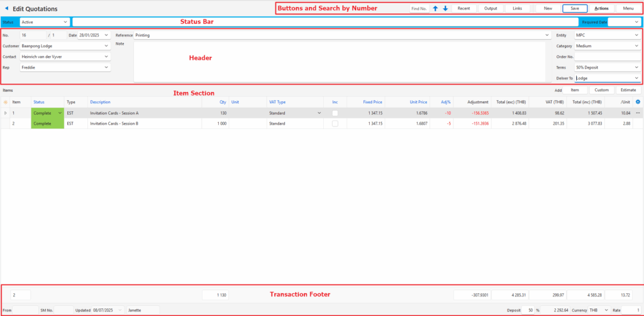Click the Output button
Screen dimensions: 644x316
click(491, 8)
